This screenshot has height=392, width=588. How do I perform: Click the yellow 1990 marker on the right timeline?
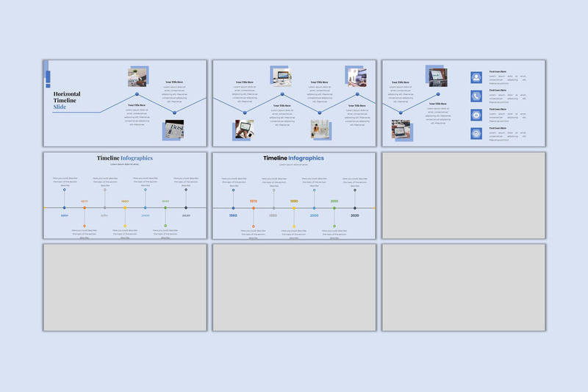pos(294,208)
